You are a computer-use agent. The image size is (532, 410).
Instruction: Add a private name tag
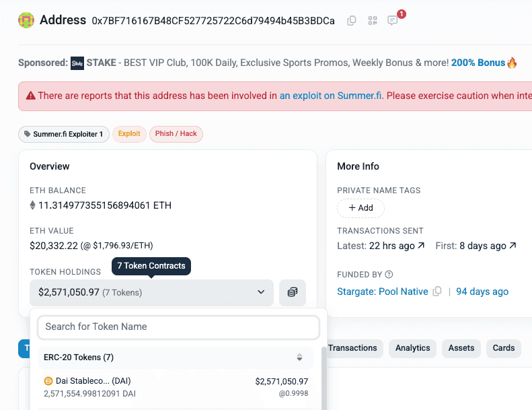pos(360,208)
